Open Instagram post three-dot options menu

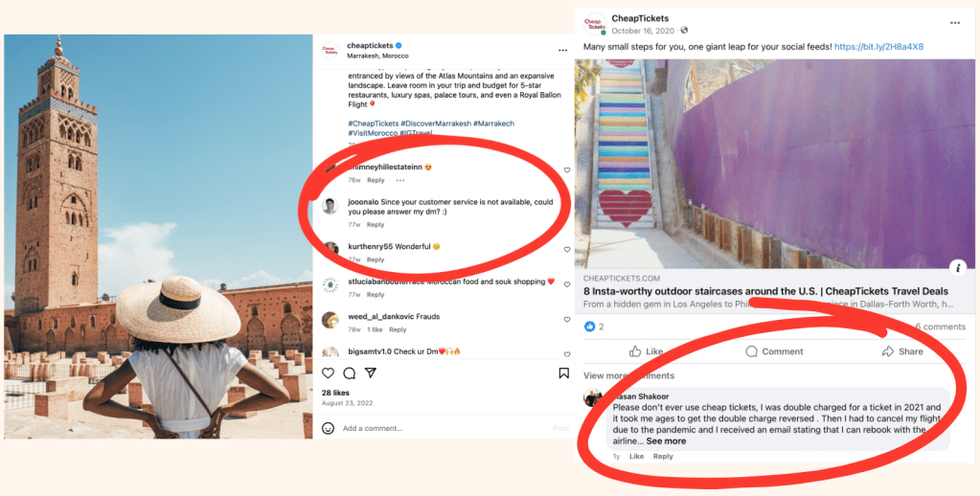[562, 50]
